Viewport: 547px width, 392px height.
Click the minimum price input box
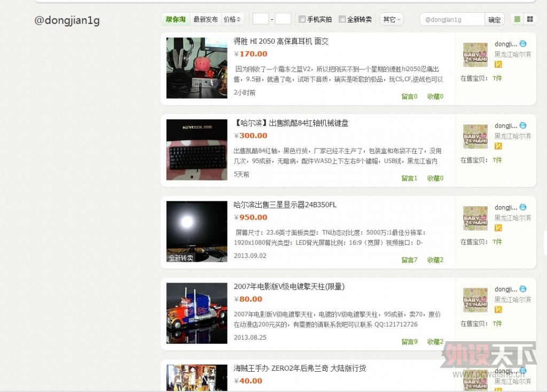261,19
